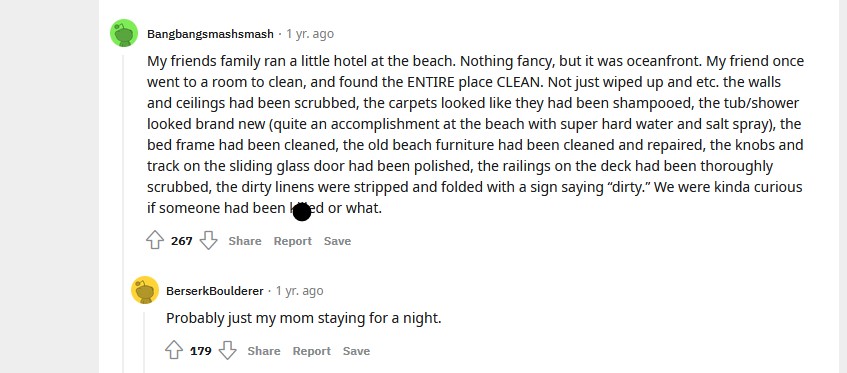Open the Bangbangsmashsmash comment's timestamp permalink
The height and width of the screenshot is (373, 847).
click(310, 34)
